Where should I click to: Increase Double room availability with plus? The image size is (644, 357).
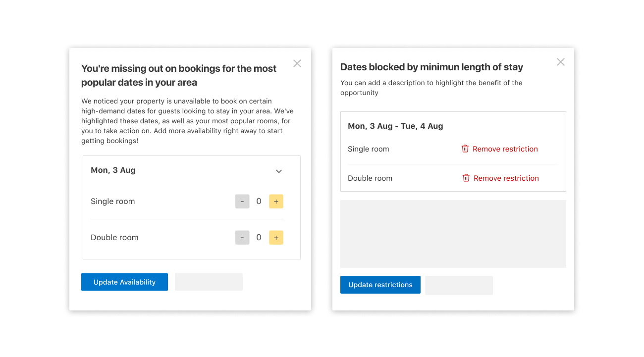pos(276,238)
